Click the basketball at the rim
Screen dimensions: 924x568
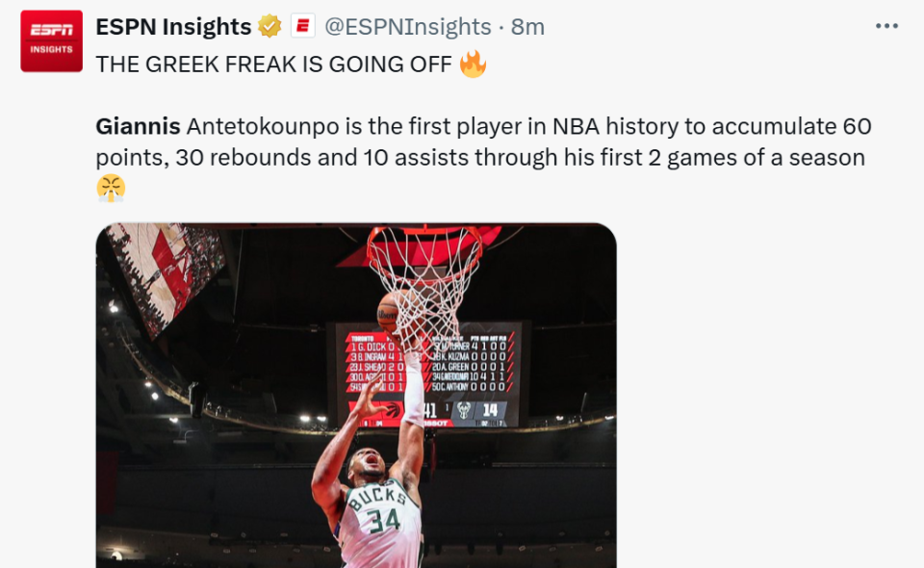coord(388,311)
